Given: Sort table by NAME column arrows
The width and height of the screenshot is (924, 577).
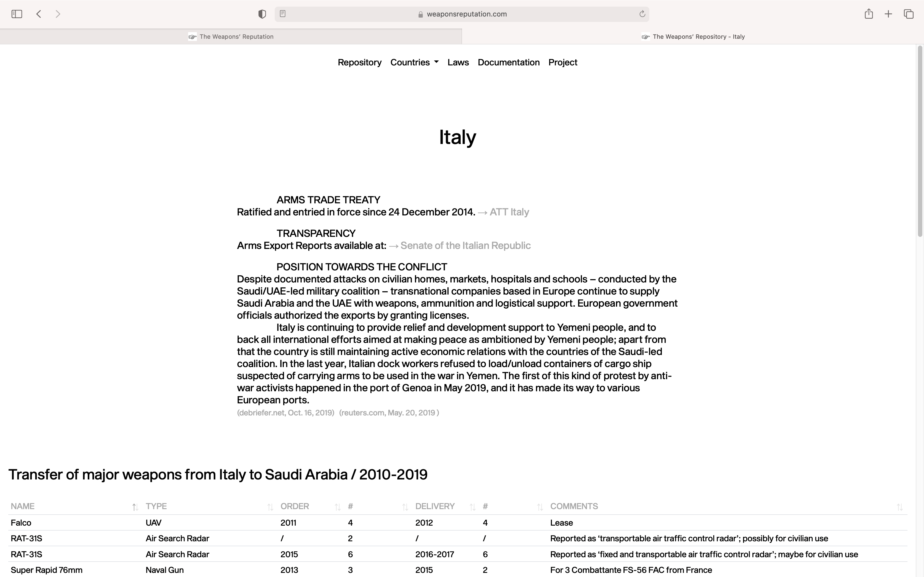Looking at the screenshot, I should [135, 507].
